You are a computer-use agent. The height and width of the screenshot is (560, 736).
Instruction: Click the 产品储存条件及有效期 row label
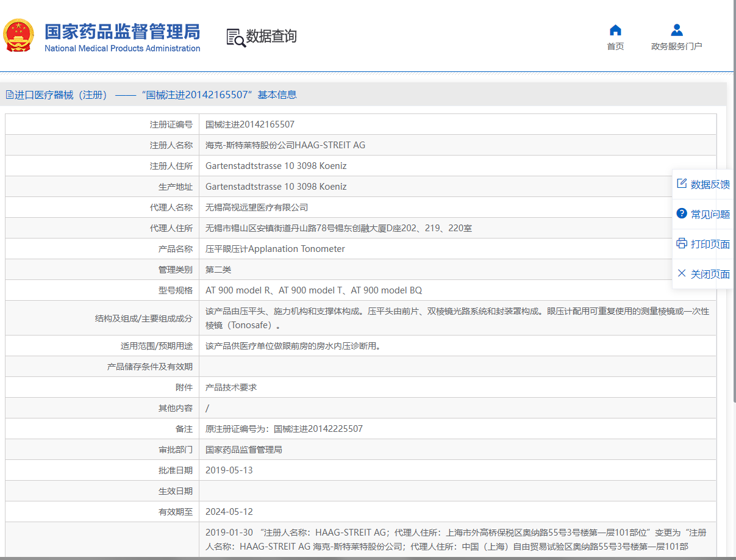coord(150,367)
